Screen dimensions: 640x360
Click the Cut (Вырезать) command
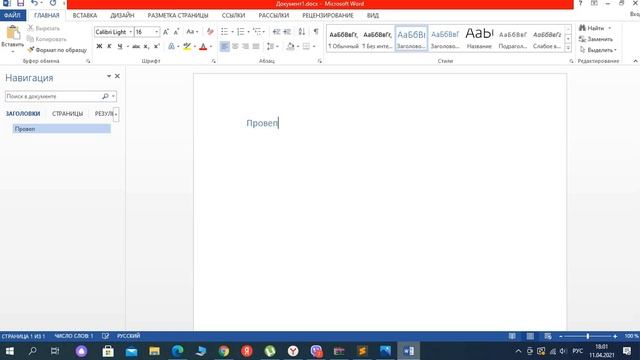coord(44,28)
